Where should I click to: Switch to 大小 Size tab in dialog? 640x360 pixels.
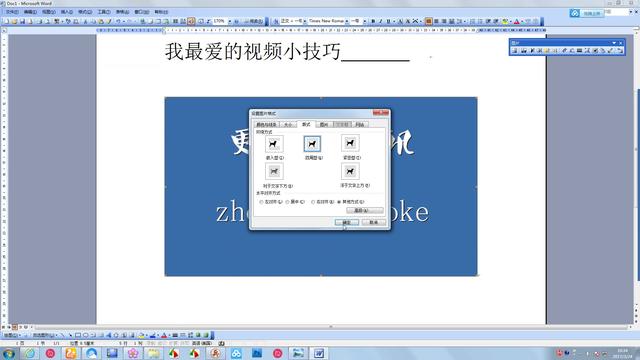288,124
